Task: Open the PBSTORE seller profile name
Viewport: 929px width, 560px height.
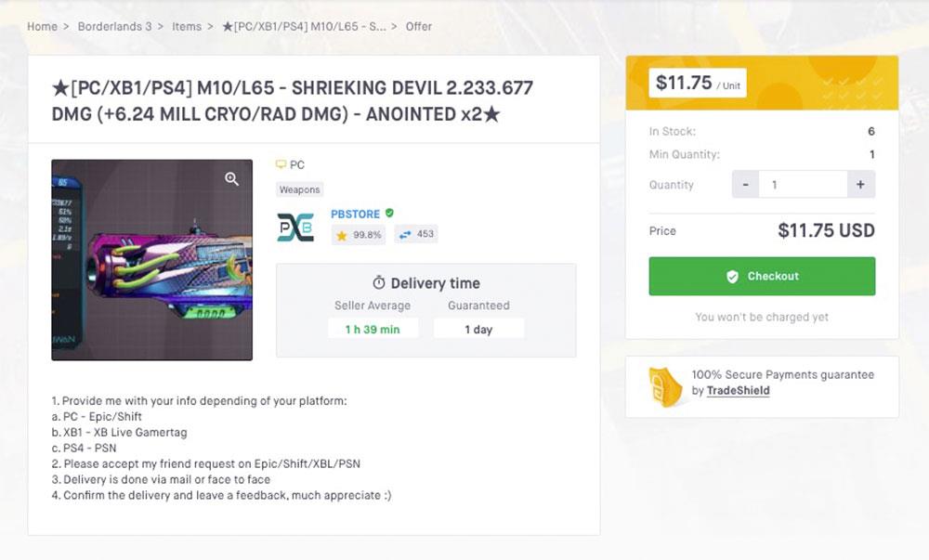Action: coord(357,214)
